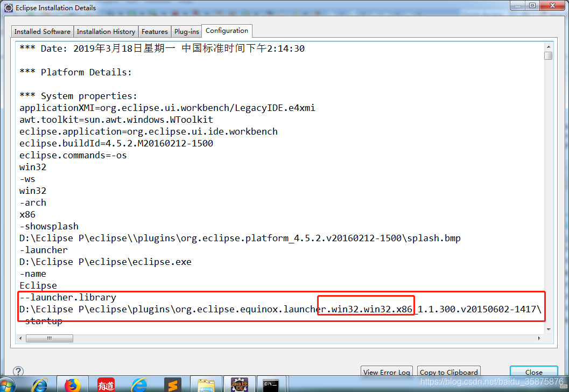Click the '*** Date:' line
The height and width of the screenshot is (392, 569).
pyautogui.click(x=162, y=48)
